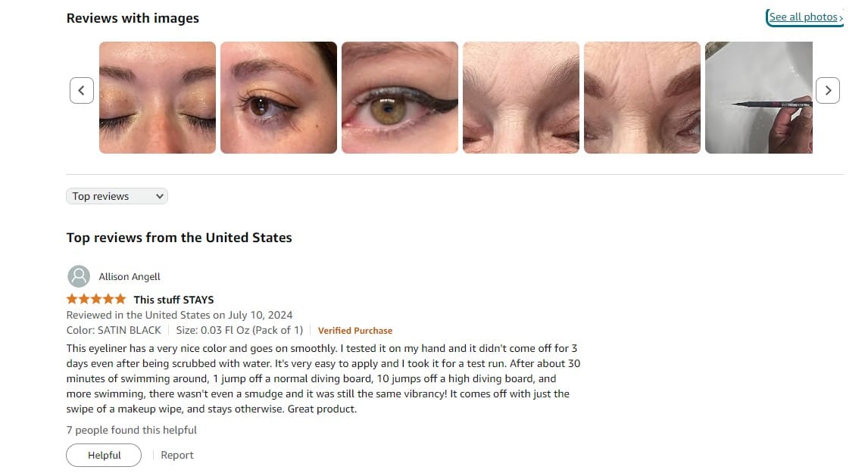
Task: Open the photo of hand holding eyeliner pen
Action: click(759, 98)
